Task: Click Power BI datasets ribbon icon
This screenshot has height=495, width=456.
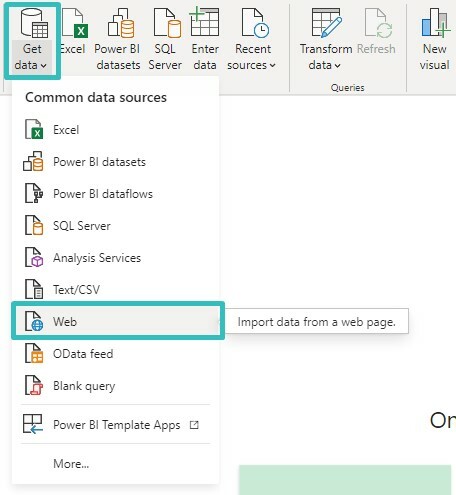Action: pyautogui.click(x=121, y=23)
